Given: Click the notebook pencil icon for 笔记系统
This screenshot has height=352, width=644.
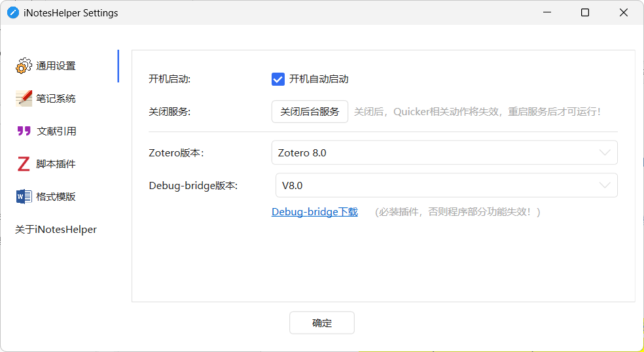Looking at the screenshot, I should click(24, 99).
